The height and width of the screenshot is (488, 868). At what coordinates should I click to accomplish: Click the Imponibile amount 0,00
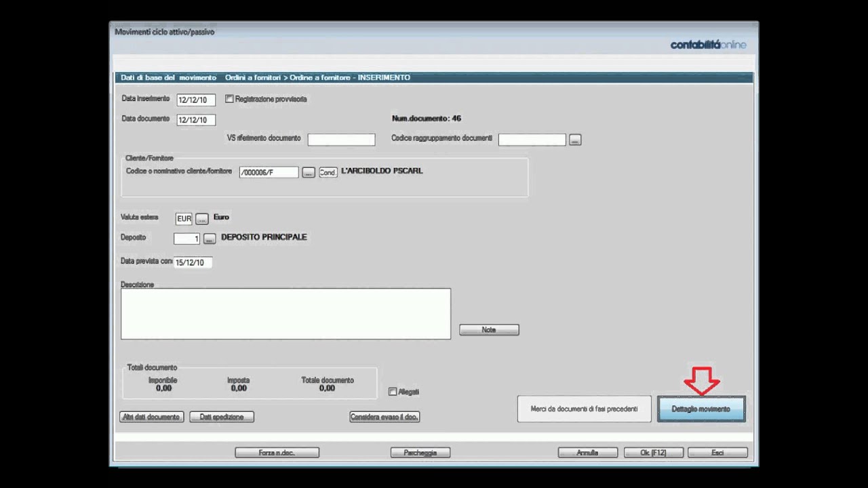click(163, 388)
